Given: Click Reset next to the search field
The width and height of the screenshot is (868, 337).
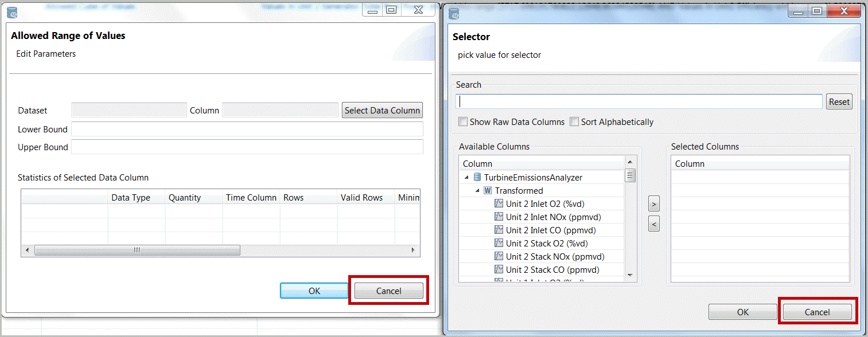Looking at the screenshot, I should (839, 101).
